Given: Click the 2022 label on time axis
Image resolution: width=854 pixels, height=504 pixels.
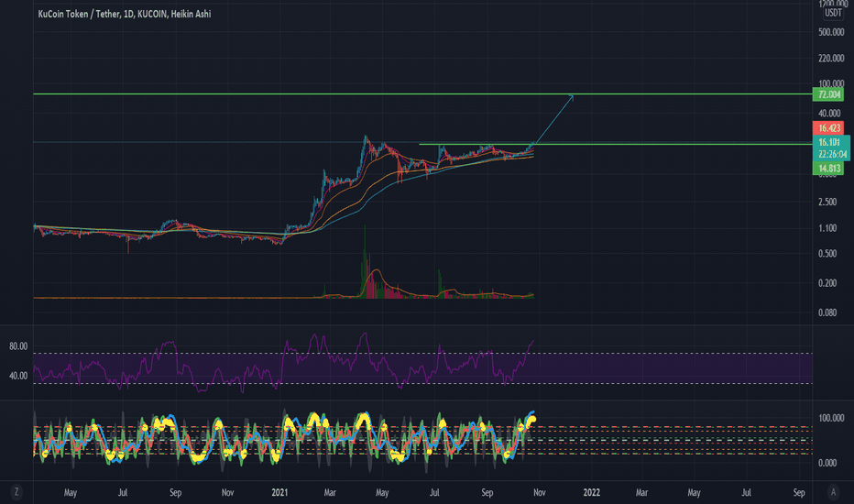Looking at the screenshot, I should (592, 493).
